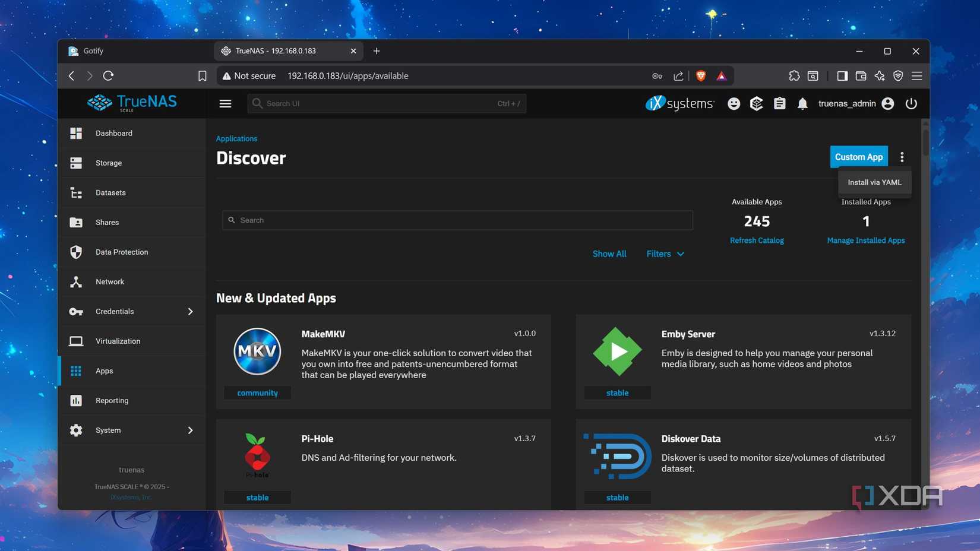Open the browser extensions puzzle icon
980x551 pixels.
tap(794, 75)
